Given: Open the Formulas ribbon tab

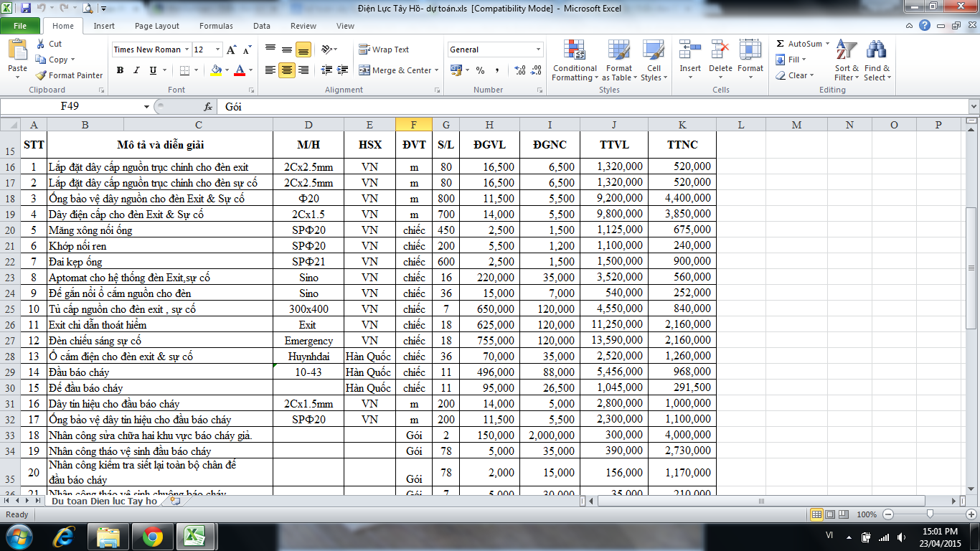Looking at the screenshot, I should [216, 26].
